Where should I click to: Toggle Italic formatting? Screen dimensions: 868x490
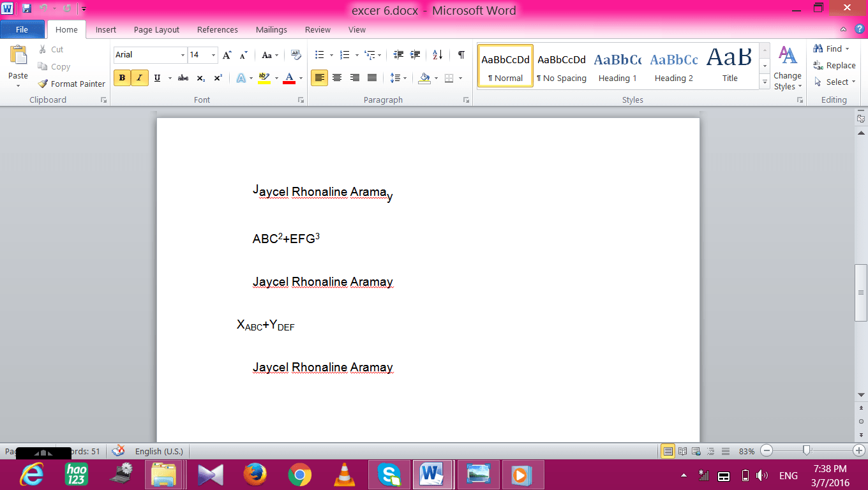click(x=139, y=78)
